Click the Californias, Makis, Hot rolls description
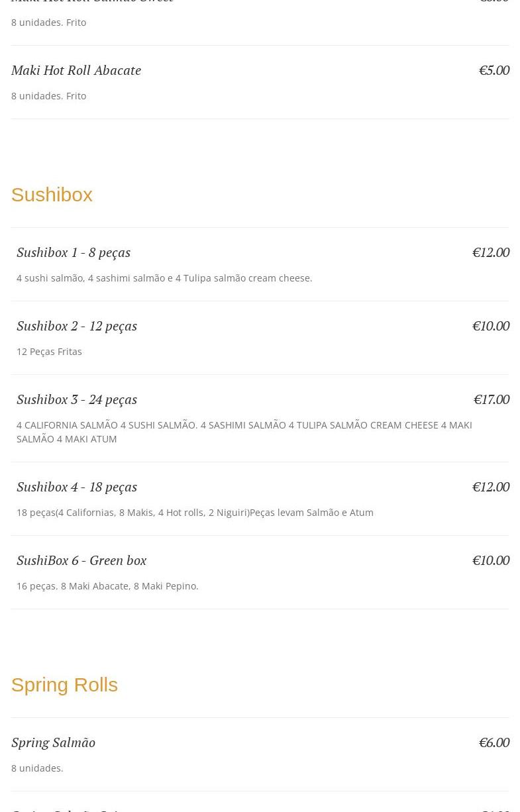 (195, 513)
